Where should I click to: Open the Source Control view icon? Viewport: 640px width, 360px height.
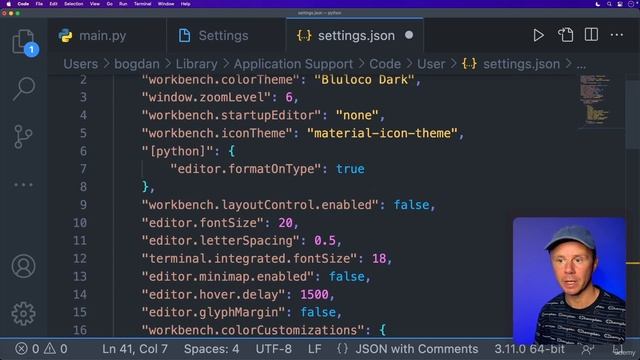(x=23, y=137)
